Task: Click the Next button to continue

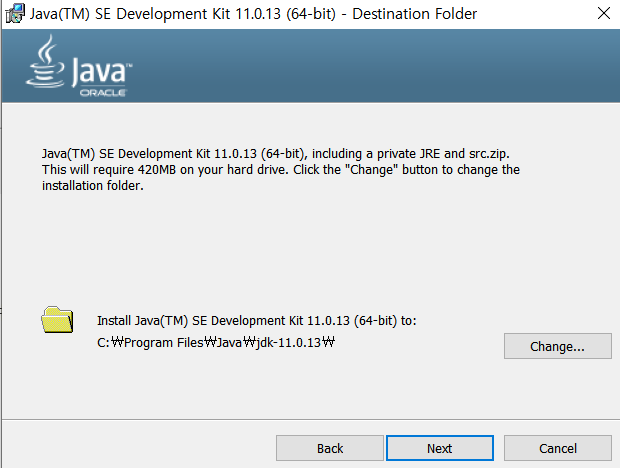Action: pyautogui.click(x=440, y=448)
